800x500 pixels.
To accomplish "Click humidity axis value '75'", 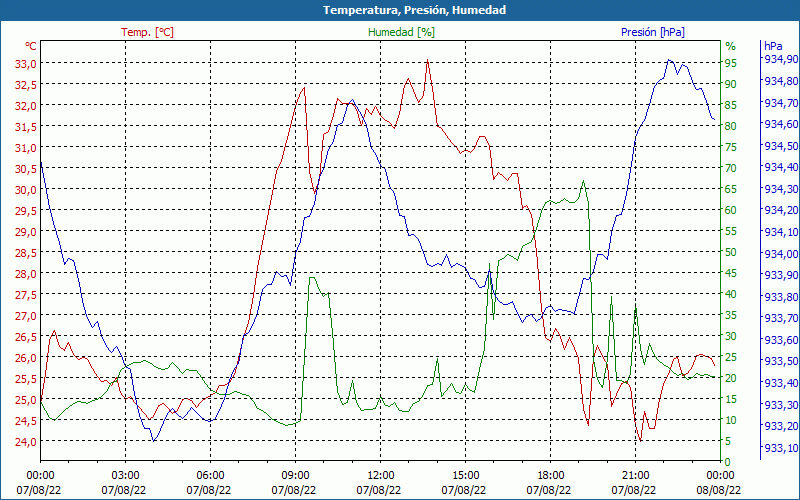I will coord(731,147).
